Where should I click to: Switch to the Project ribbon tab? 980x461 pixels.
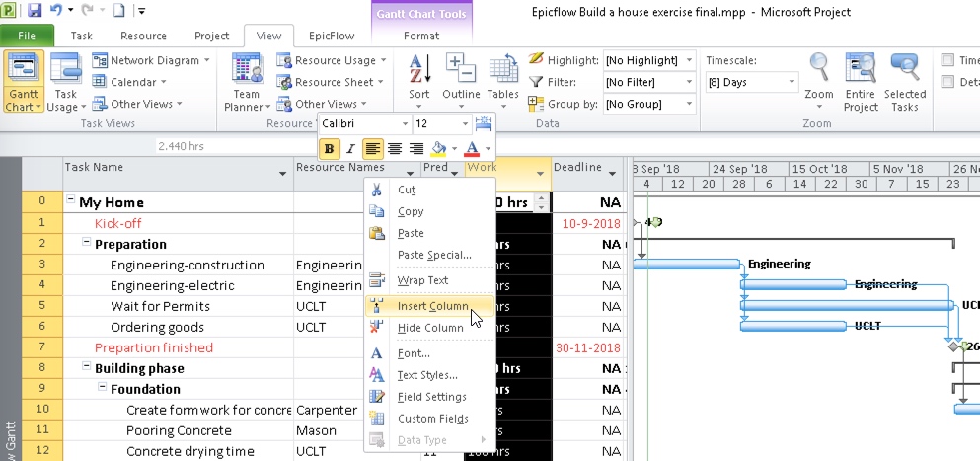[x=212, y=36]
